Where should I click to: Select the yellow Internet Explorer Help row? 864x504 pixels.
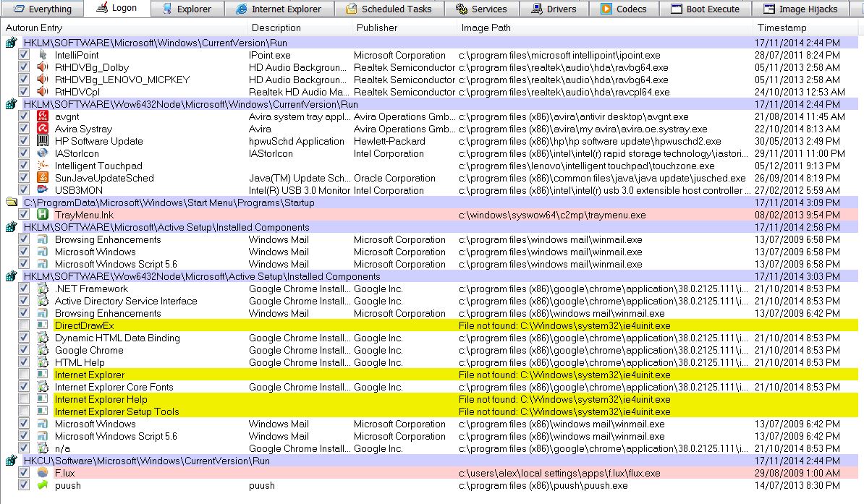click(101, 399)
